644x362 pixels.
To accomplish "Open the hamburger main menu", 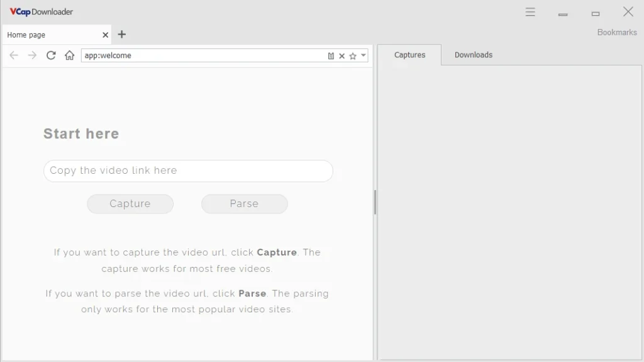I will point(530,12).
